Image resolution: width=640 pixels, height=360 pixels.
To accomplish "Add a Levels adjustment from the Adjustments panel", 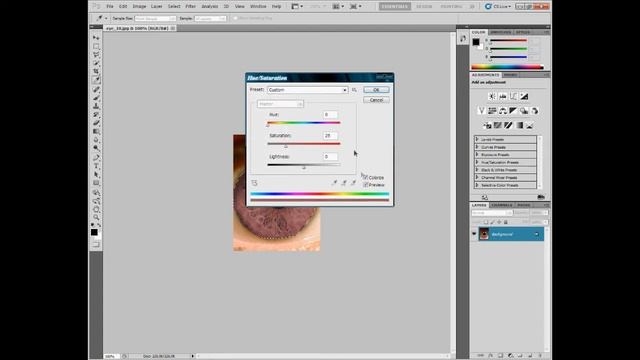I will 502,96.
